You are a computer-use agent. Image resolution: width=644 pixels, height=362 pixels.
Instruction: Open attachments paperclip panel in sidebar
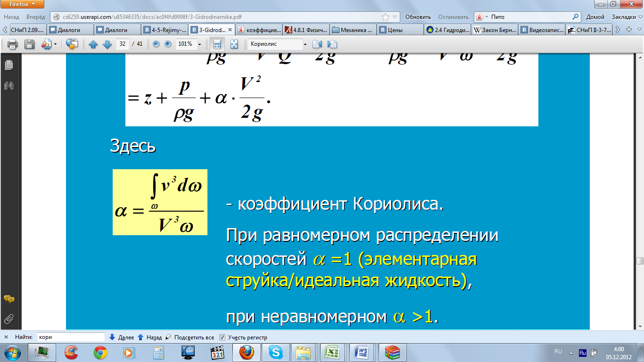pos(8,319)
